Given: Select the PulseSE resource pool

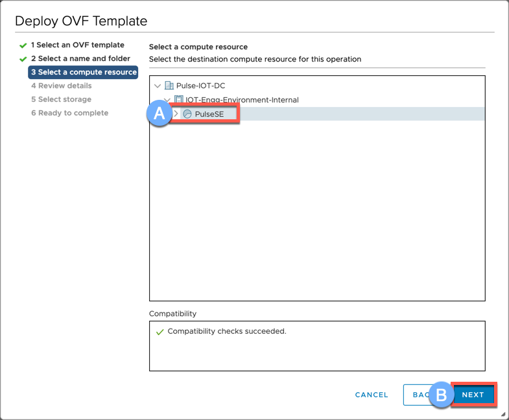Looking at the screenshot, I should click(x=209, y=114).
